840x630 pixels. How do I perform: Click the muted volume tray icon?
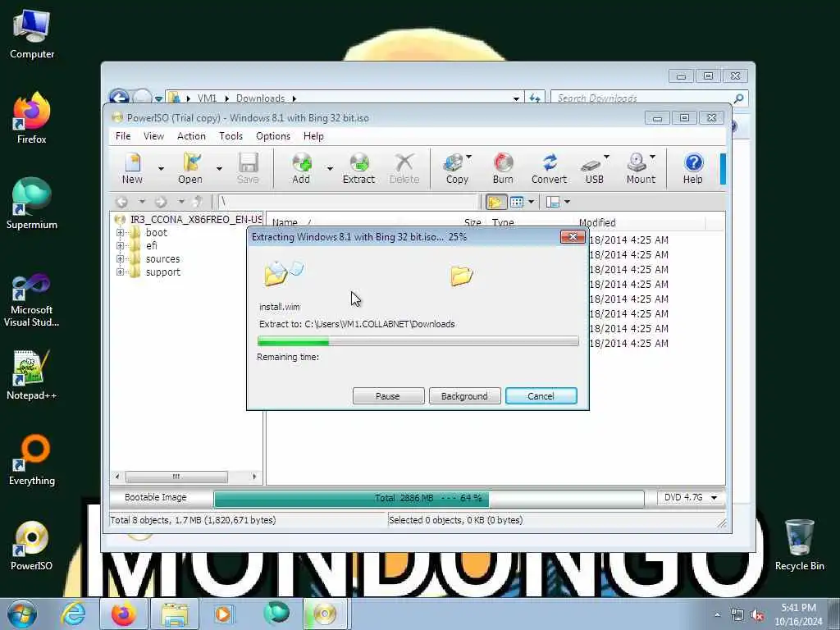point(757,615)
